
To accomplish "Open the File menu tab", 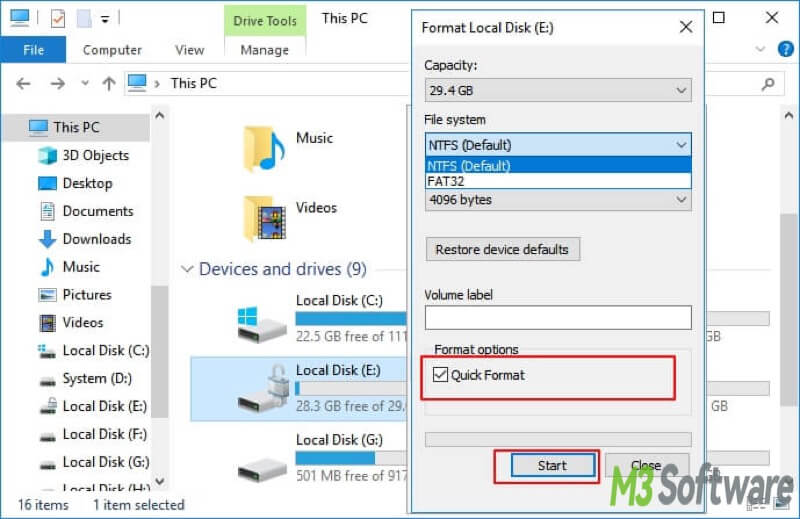I will tap(33, 50).
